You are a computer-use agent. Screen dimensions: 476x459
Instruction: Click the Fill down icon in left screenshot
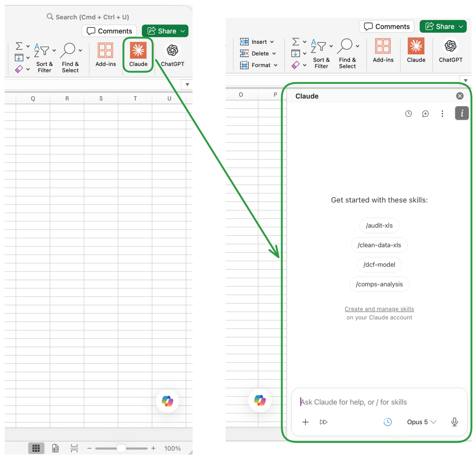click(x=19, y=57)
